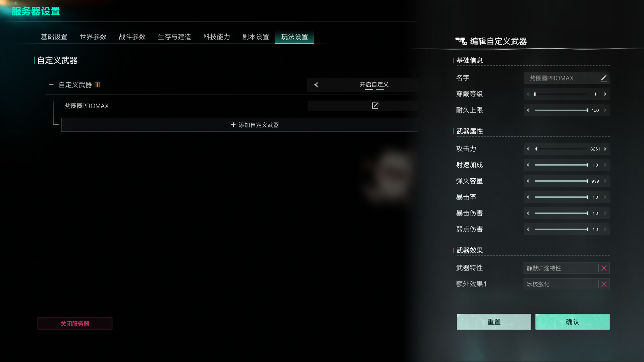Image resolution: width=644 pixels, height=362 pixels.
Task: Decrease 耐久上限 with the left arrow
Action: coord(528,110)
